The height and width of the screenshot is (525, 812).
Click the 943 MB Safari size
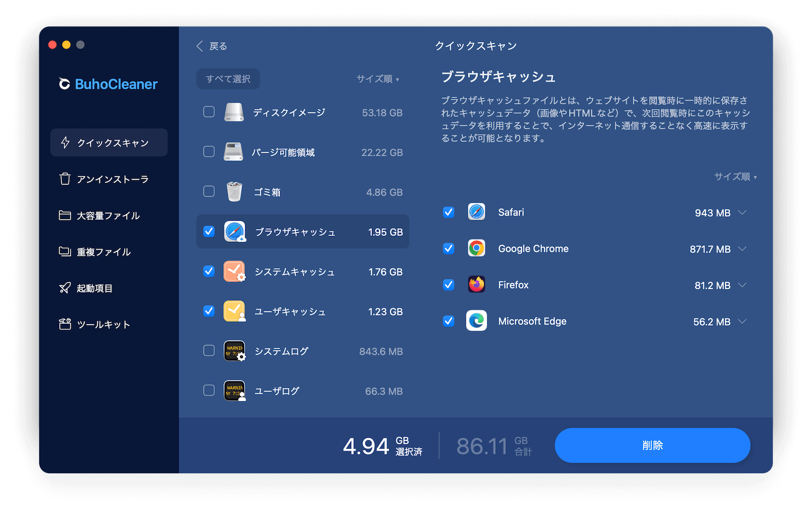point(713,213)
